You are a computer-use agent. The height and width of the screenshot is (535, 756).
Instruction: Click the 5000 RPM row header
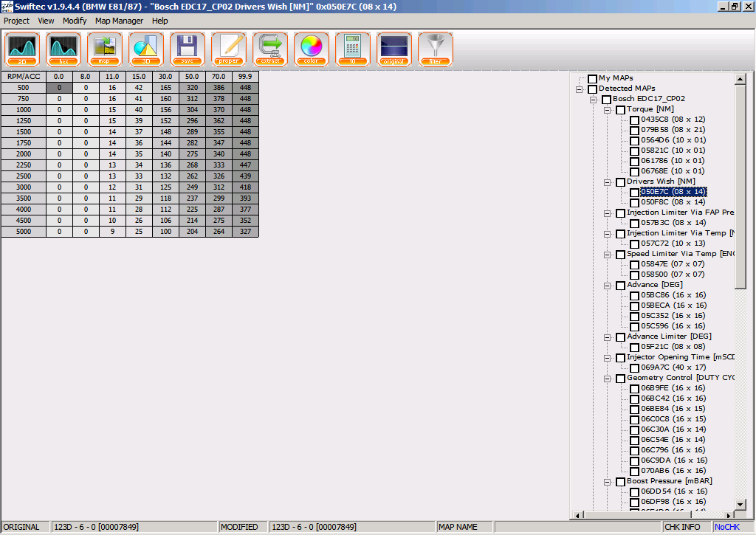(24, 232)
